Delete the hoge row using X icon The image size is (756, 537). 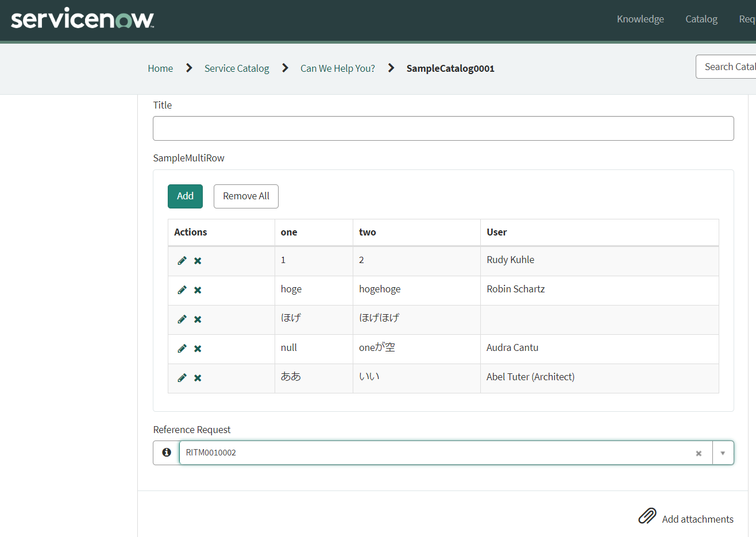pos(197,290)
